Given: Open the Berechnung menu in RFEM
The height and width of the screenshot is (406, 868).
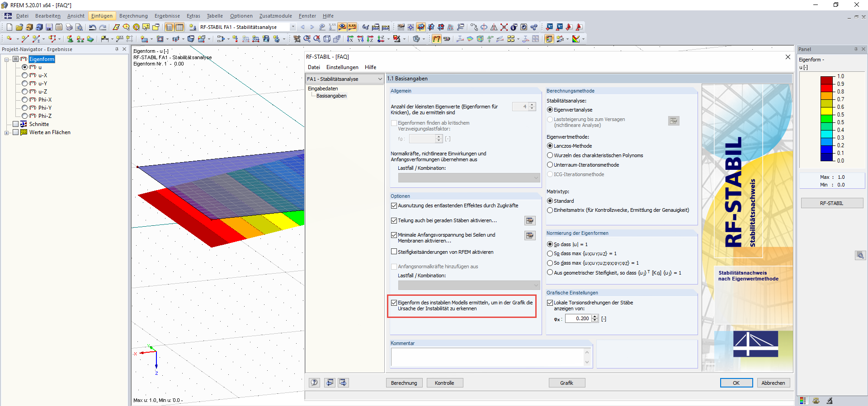Looking at the screenshot, I should pyautogui.click(x=133, y=16).
